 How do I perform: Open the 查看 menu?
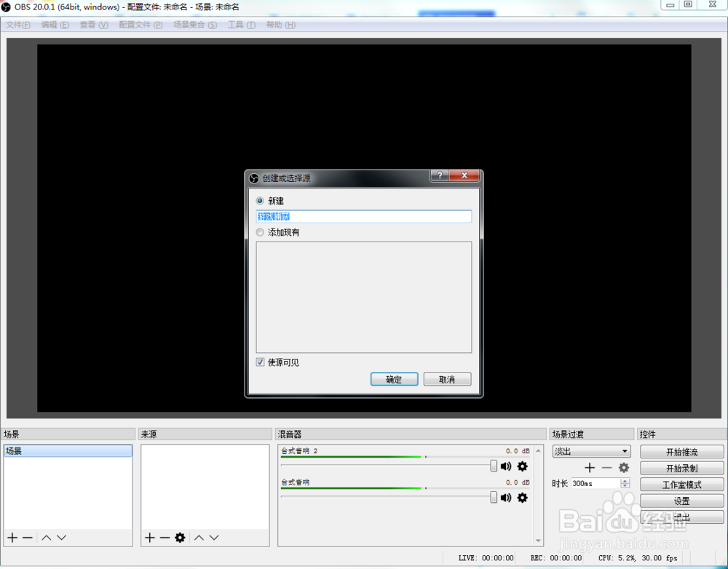tap(94, 25)
